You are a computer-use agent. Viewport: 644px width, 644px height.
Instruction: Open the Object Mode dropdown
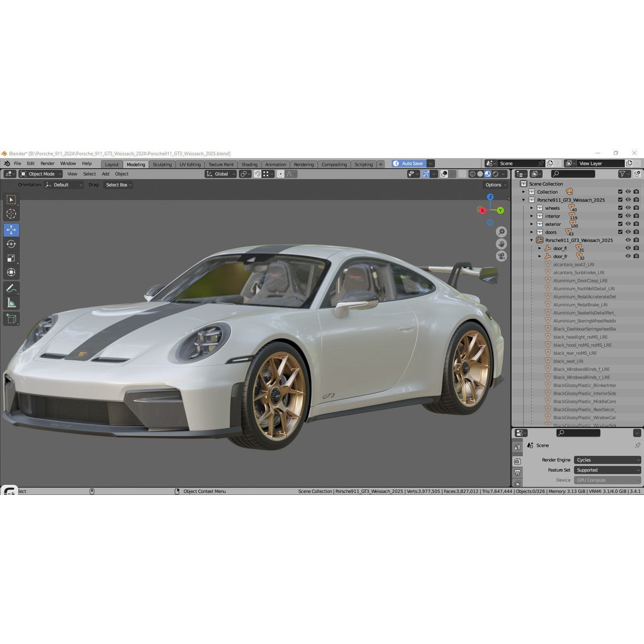(x=41, y=174)
